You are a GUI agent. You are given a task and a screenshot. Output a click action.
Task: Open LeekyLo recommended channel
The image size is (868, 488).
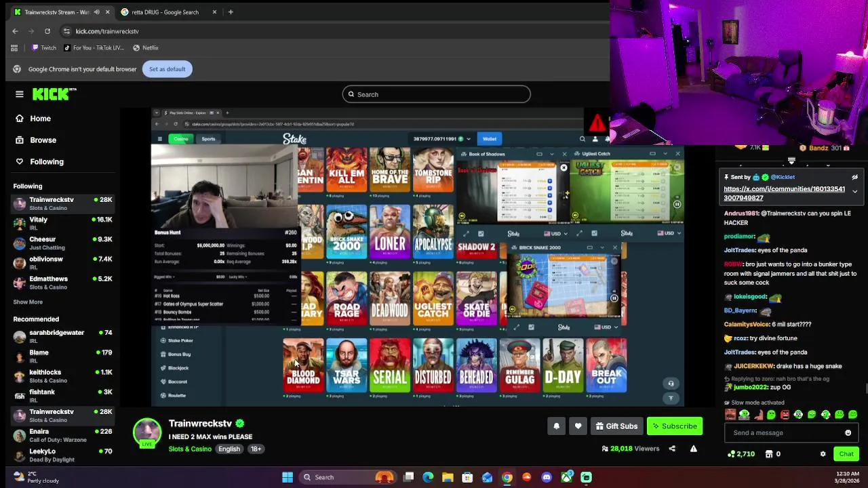coord(62,454)
